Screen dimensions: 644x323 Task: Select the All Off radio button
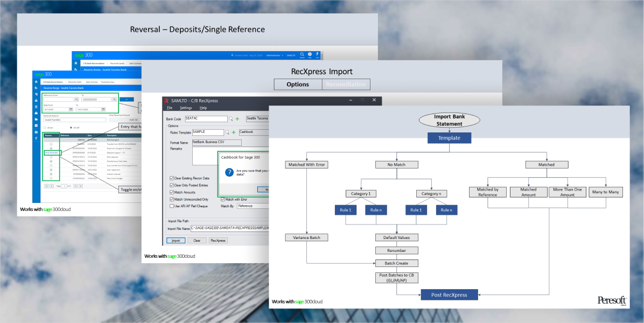click(x=71, y=128)
